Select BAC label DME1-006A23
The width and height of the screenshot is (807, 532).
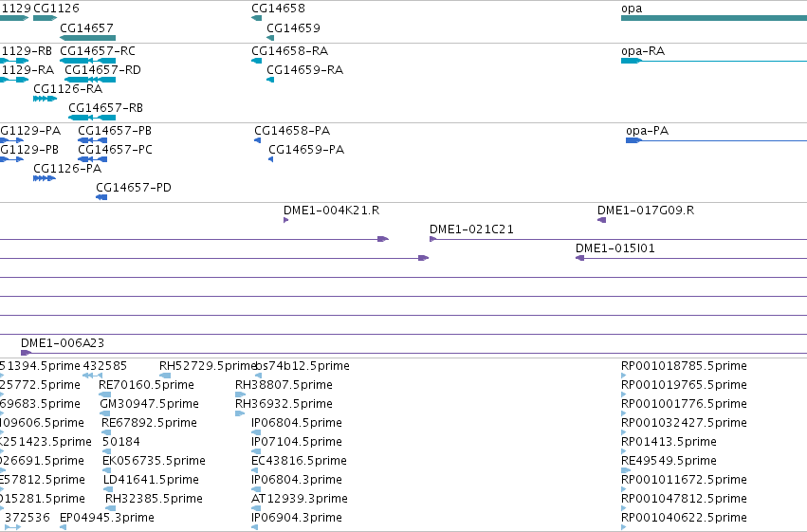click(x=63, y=343)
